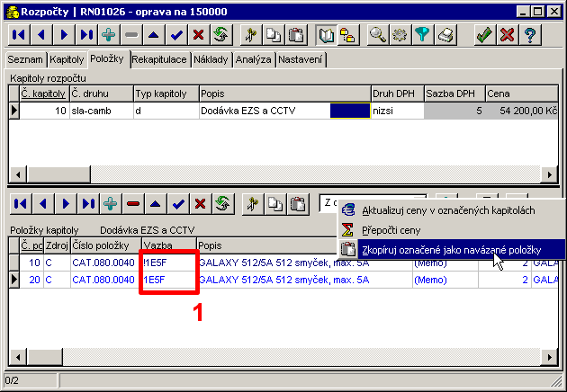
Task: Add a record with top toolbar plus icon
Action: (110, 35)
